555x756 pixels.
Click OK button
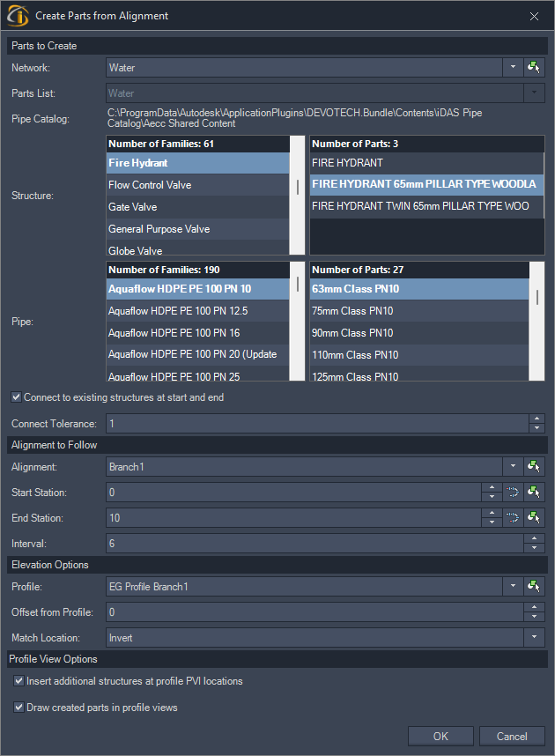click(x=440, y=737)
